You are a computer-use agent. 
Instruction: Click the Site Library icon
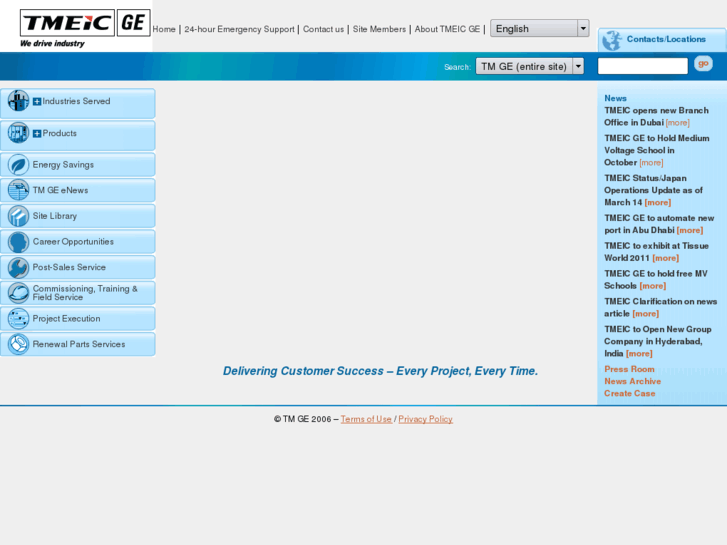[x=18, y=216]
